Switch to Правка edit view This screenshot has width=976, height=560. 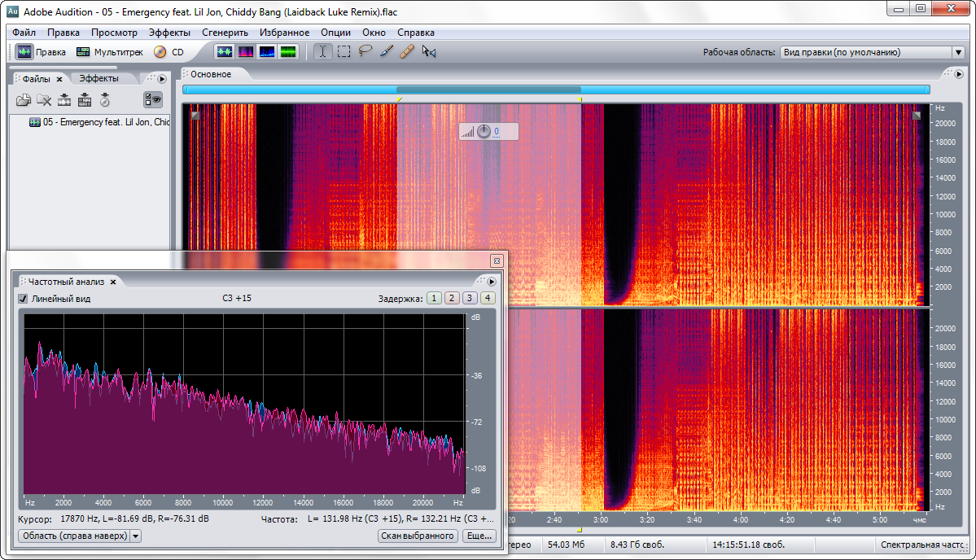(x=41, y=52)
